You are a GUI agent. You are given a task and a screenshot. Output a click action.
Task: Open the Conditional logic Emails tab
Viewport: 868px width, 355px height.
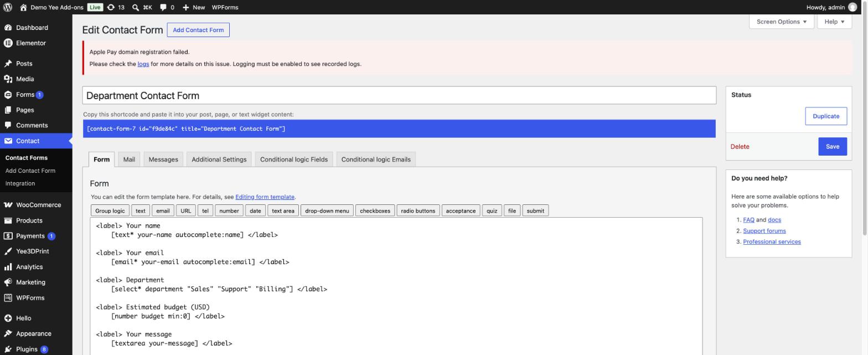point(376,160)
